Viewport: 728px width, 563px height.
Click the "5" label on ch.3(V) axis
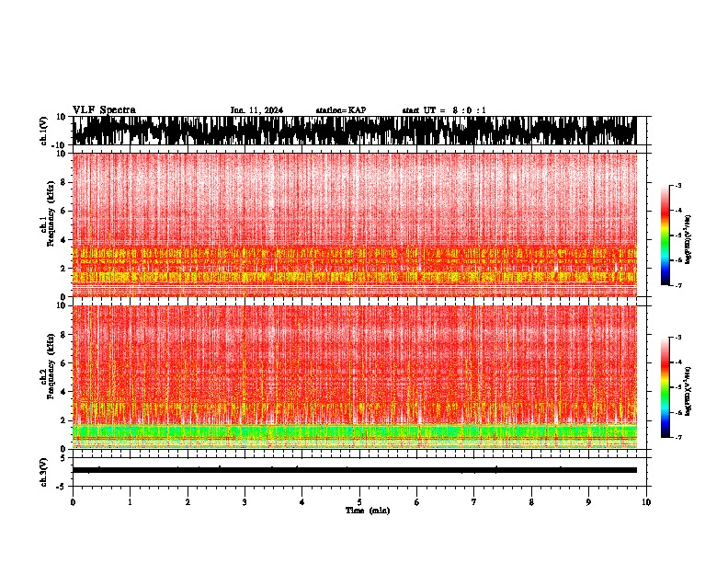(x=64, y=458)
